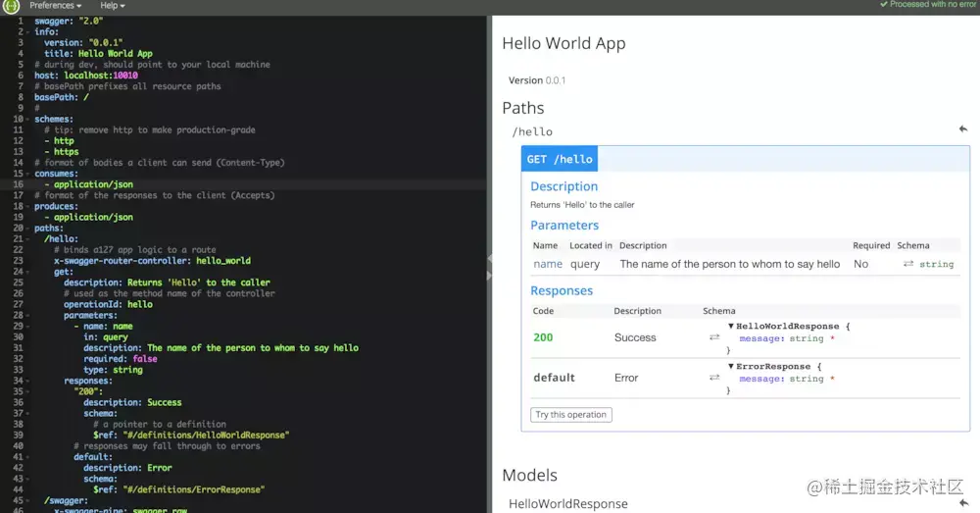The width and height of the screenshot is (980, 513).
Task: Click the Swagger editor logo icon
Action: 11,6
